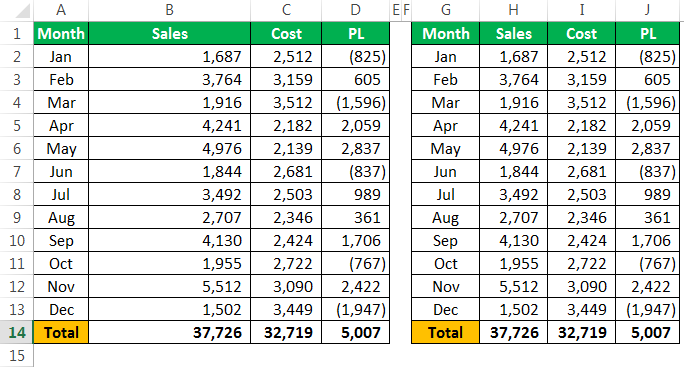Click Cost header cell in column C

[x=286, y=33]
